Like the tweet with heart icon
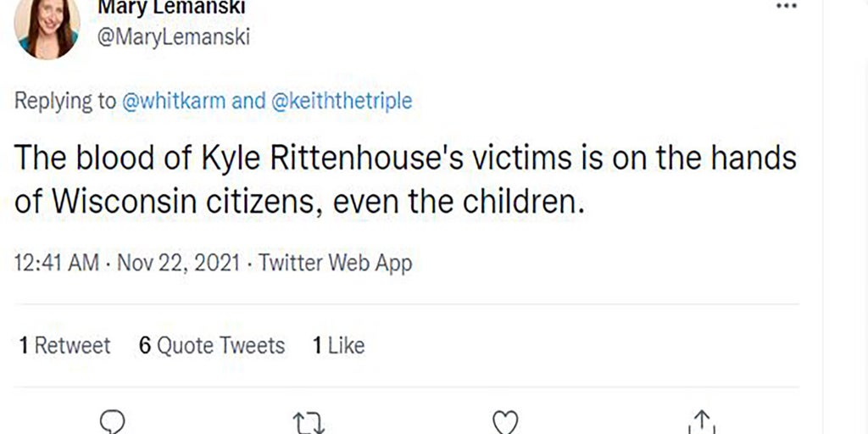The width and height of the screenshot is (868, 434). click(505, 421)
